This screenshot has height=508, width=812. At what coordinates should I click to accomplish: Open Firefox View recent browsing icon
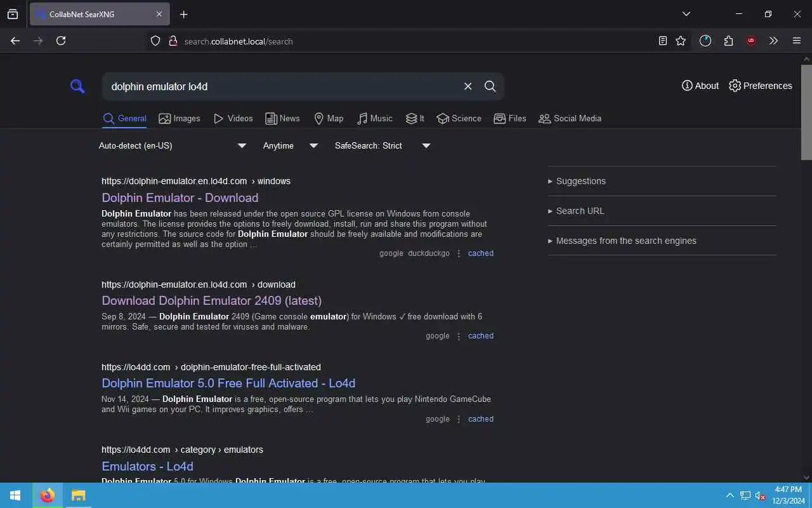point(13,14)
